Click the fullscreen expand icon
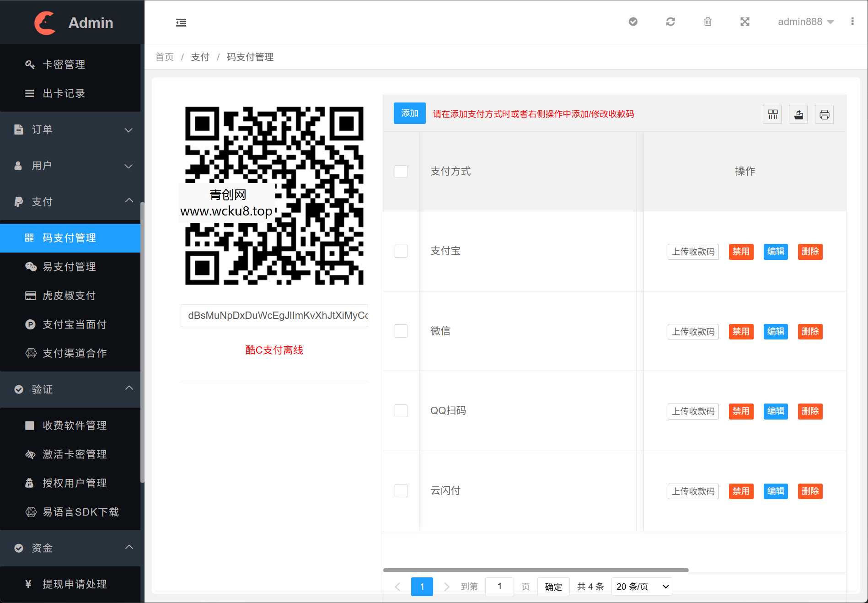The image size is (868, 603). click(745, 22)
